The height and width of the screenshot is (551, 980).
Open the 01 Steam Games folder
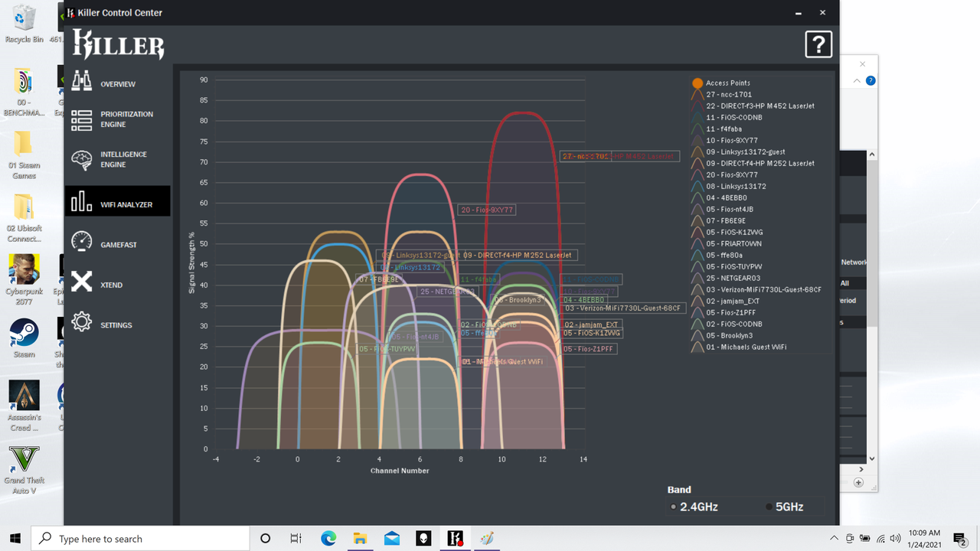[24, 155]
